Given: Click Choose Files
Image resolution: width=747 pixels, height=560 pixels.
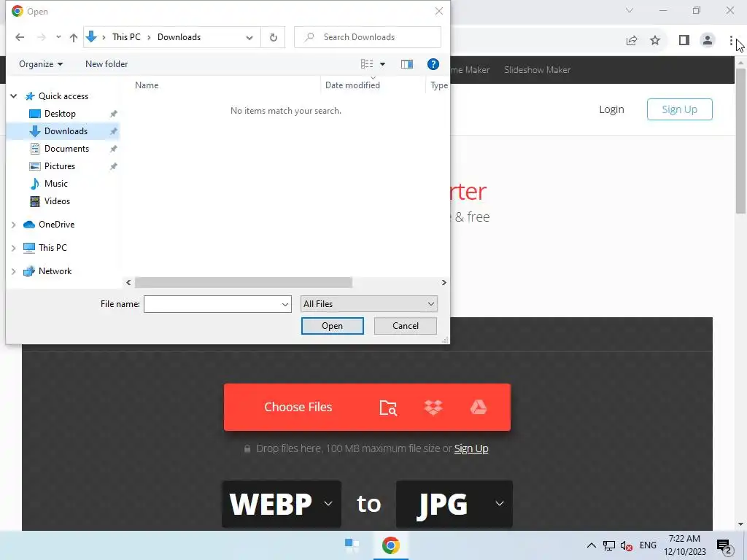Looking at the screenshot, I should point(298,407).
